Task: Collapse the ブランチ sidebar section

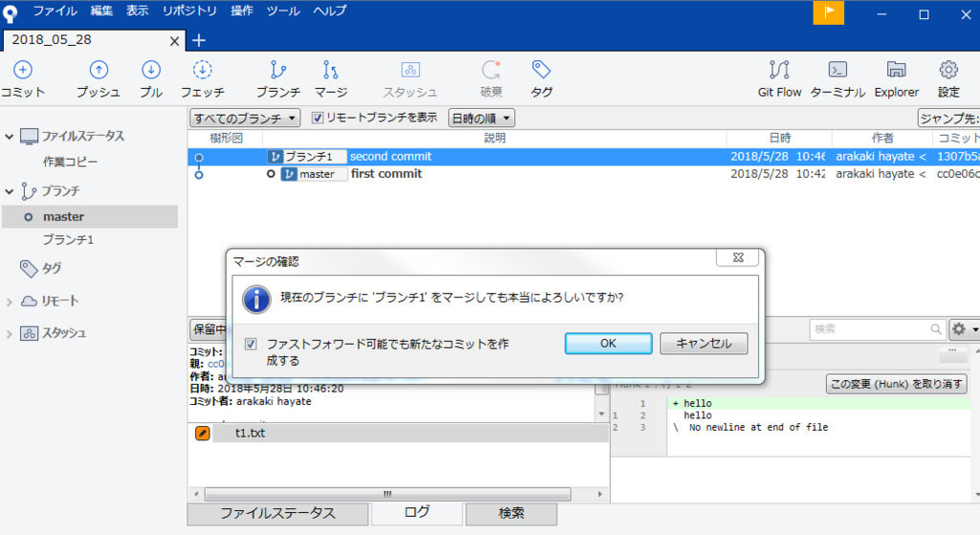Action: pyautogui.click(x=10, y=191)
